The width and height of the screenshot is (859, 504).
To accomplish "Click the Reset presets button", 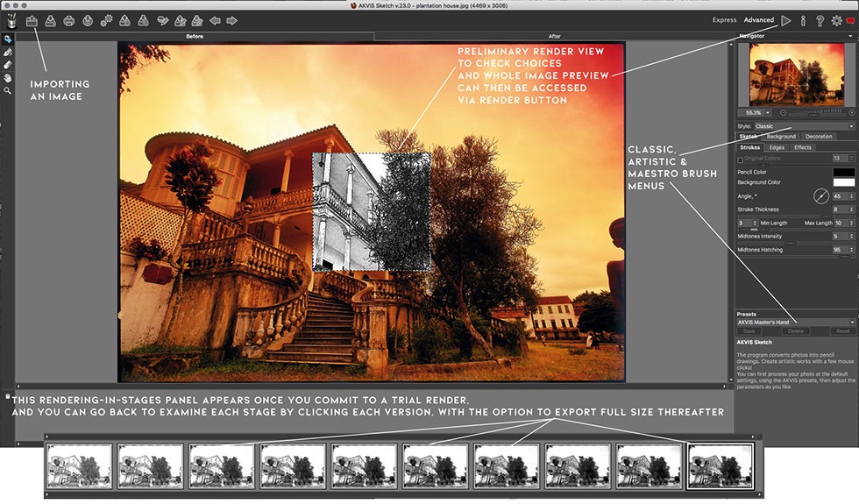I will coord(841,331).
